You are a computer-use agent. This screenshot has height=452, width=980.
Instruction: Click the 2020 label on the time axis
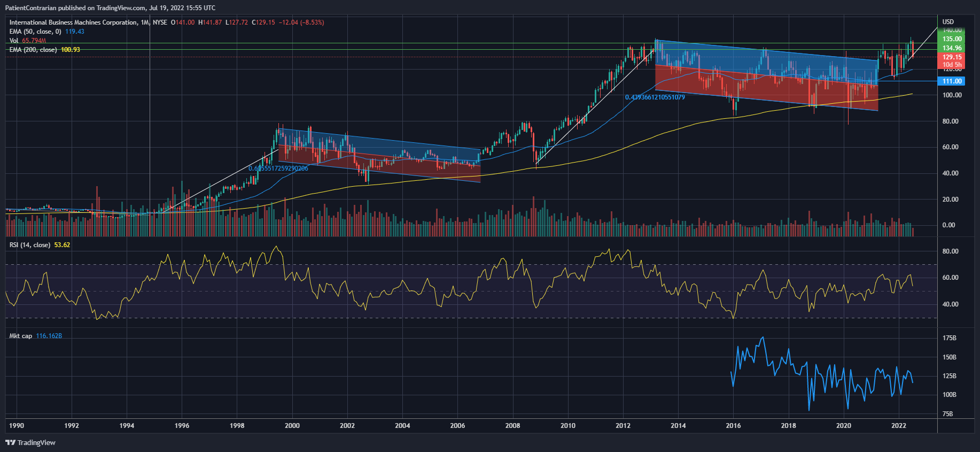pyautogui.click(x=844, y=426)
